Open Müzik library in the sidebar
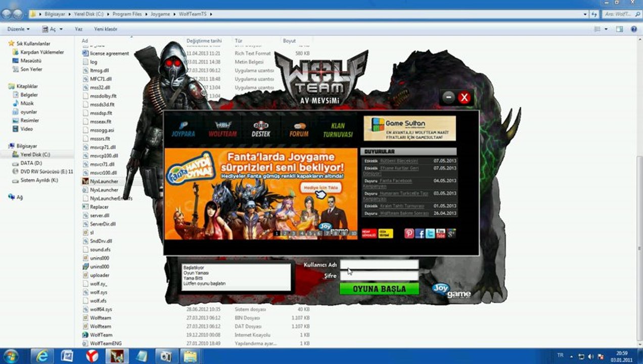Image resolution: width=643 pixels, height=364 pixels. coord(27,104)
